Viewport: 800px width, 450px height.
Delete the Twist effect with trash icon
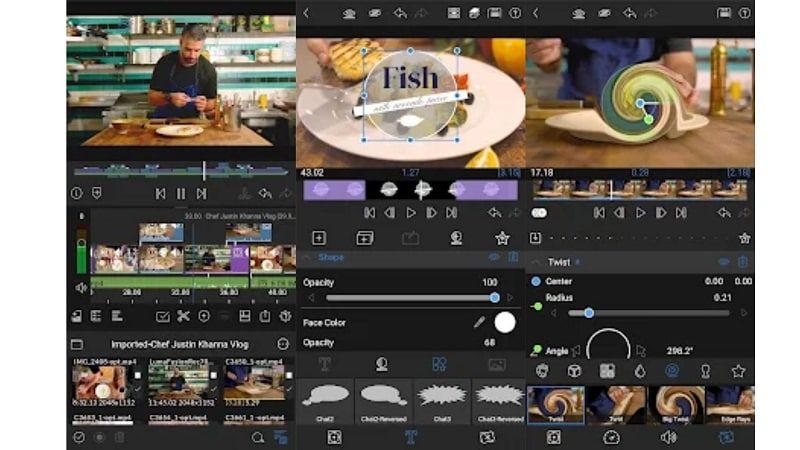tap(743, 262)
